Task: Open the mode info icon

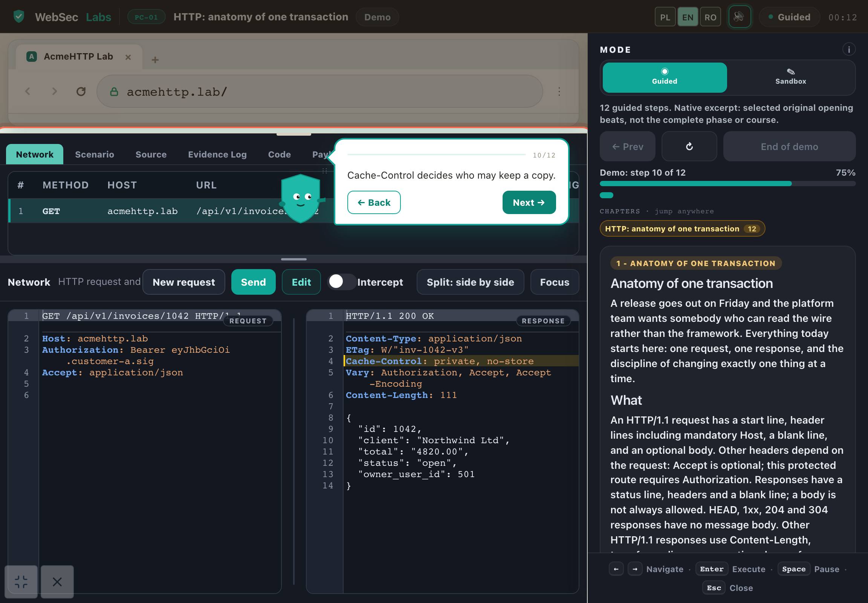Action: (x=848, y=49)
